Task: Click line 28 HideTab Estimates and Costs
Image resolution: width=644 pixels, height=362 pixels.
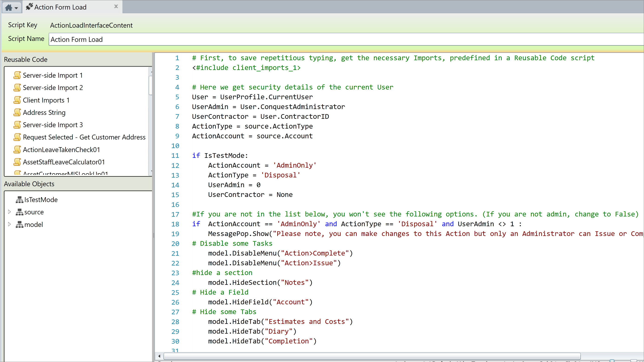Action: [280, 322]
